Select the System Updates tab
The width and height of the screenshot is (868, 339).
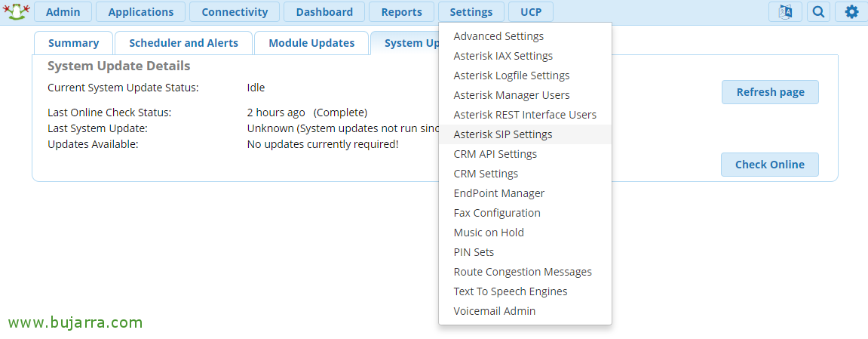click(x=405, y=43)
